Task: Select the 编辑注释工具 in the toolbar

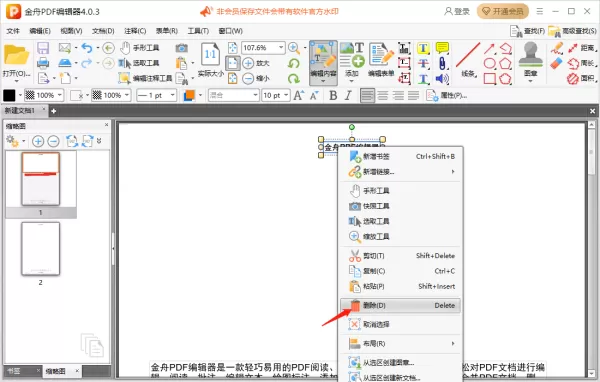Action: pos(145,78)
